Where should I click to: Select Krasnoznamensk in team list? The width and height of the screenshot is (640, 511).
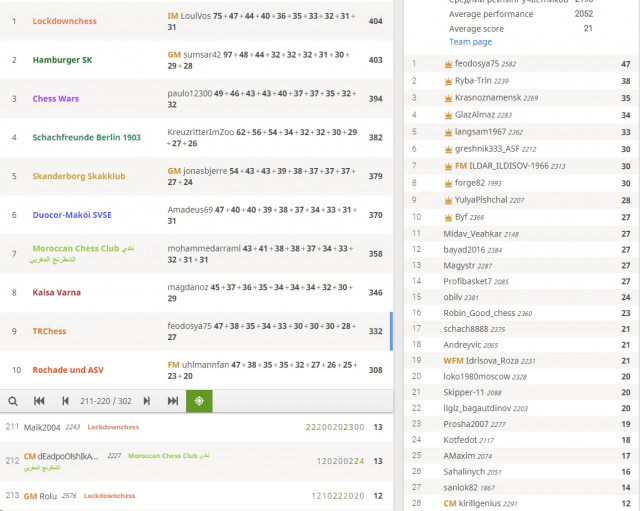click(x=488, y=98)
